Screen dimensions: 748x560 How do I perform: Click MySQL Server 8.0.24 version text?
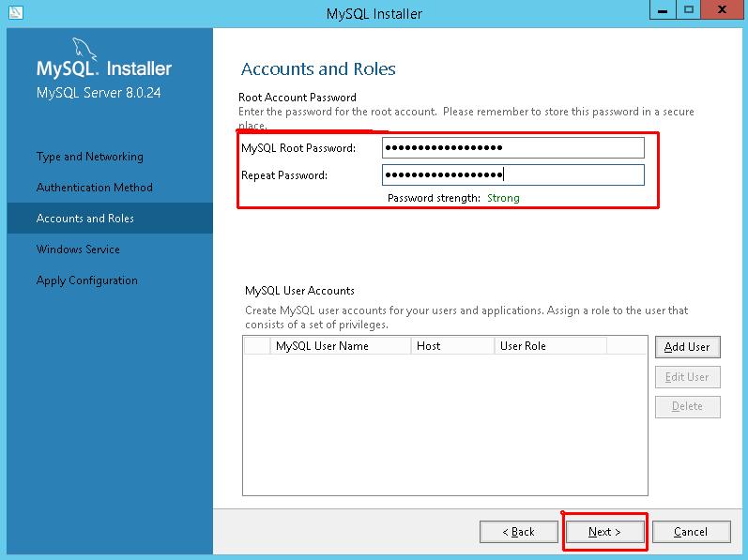click(x=99, y=93)
